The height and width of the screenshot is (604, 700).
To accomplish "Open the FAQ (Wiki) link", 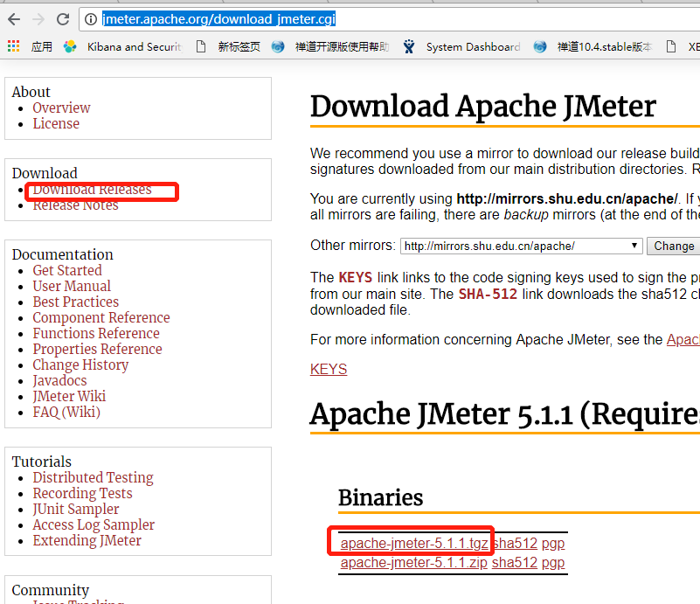I will 66,412.
